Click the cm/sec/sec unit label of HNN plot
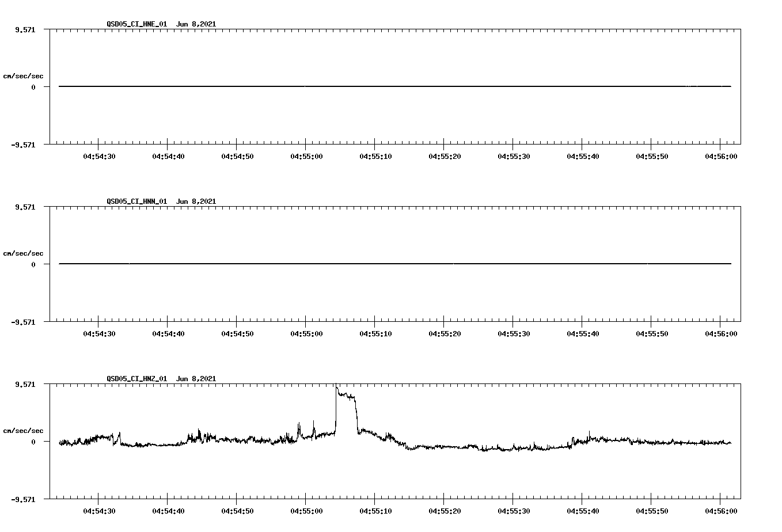The width and height of the screenshot is (782, 532). coord(23,253)
